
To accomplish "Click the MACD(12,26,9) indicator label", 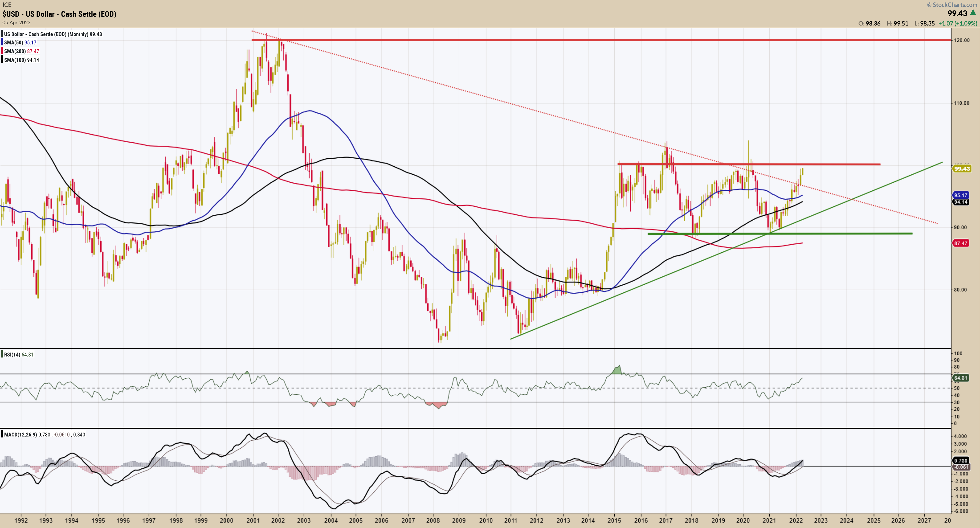I will (21, 434).
